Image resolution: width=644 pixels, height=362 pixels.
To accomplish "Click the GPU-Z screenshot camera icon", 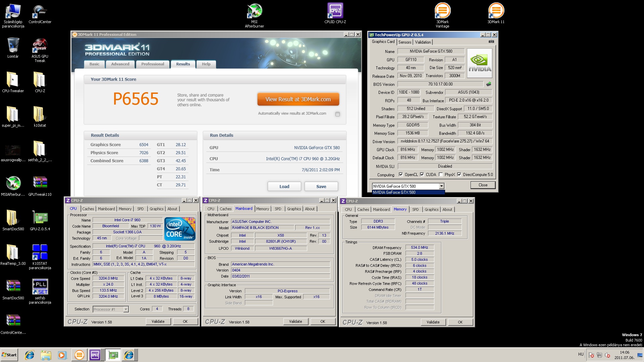I will [x=491, y=42].
